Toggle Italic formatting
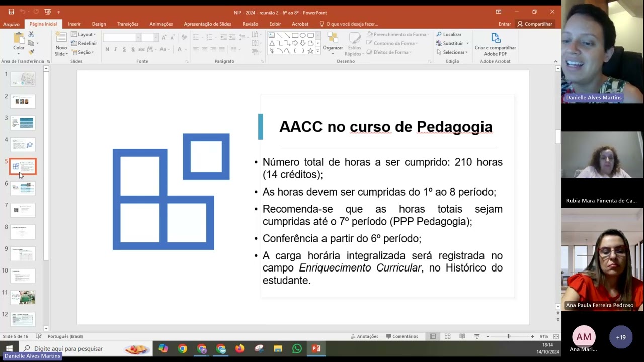 click(x=116, y=49)
